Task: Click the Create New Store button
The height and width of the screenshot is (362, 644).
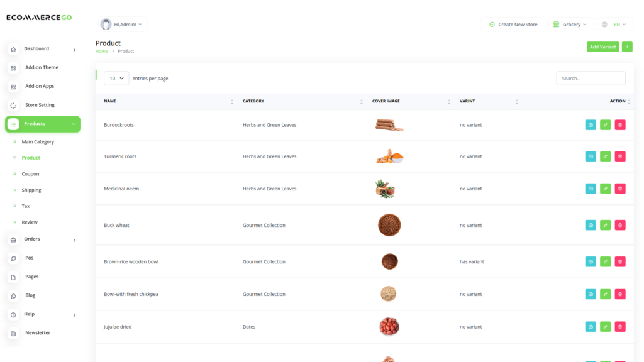Action: coord(513,24)
